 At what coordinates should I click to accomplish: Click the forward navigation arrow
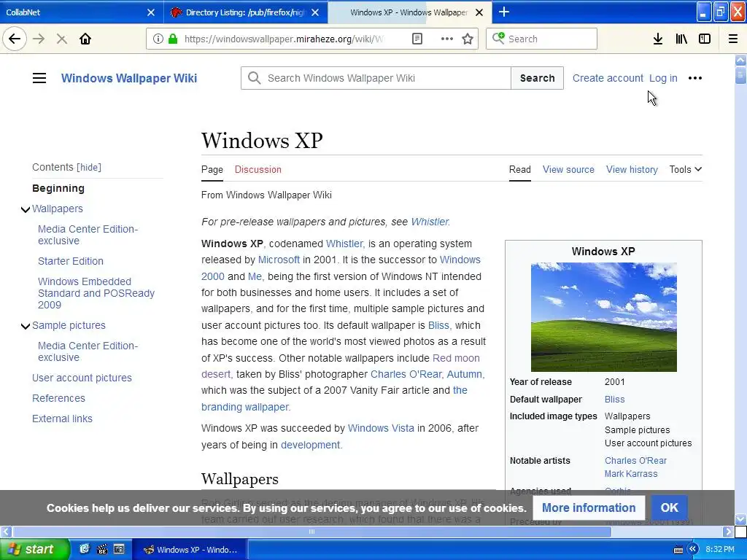tap(39, 39)
